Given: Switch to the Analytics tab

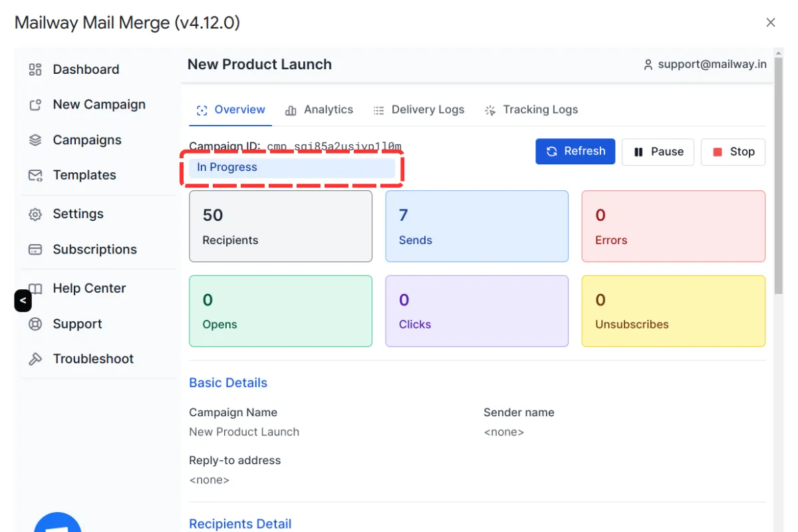Looking at the screenshot, I should [319, 110].
